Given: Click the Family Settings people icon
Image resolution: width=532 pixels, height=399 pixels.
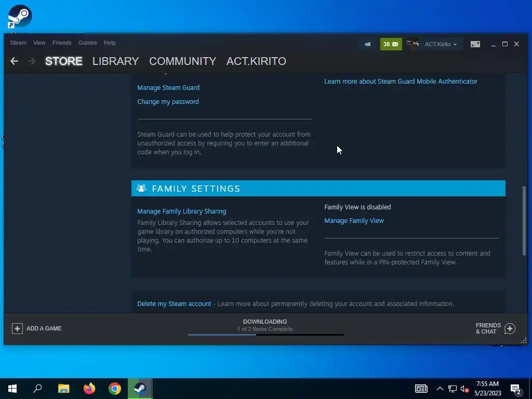Looking at the screenshot, I should [141, 188].
